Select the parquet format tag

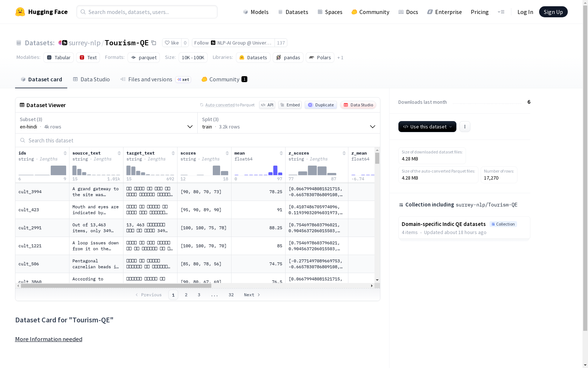point(144,57)
